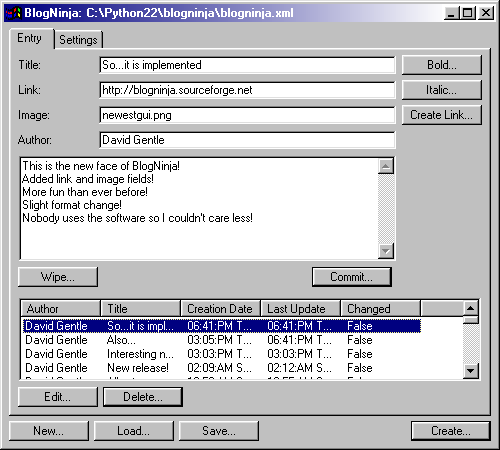Click the '03:05:PM T...' creation date cell
The width and height of the screenshot is (500, 450).
pos(219,340)
